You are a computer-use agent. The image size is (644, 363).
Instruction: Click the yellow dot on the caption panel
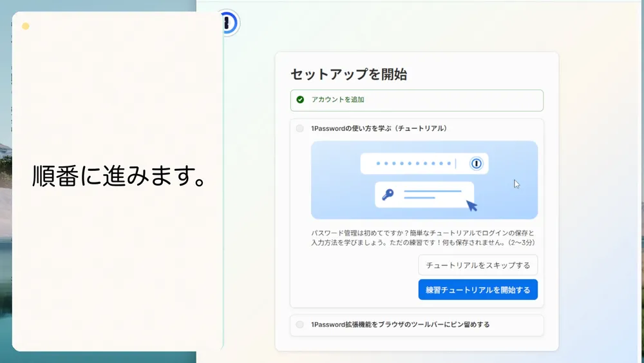point(26,26)
